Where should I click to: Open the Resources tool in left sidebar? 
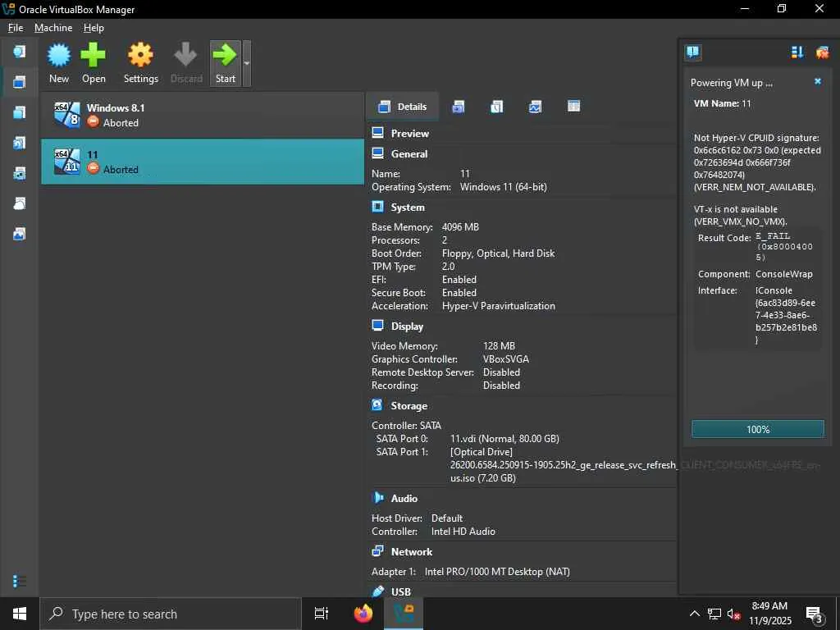(x=20, y=234)
